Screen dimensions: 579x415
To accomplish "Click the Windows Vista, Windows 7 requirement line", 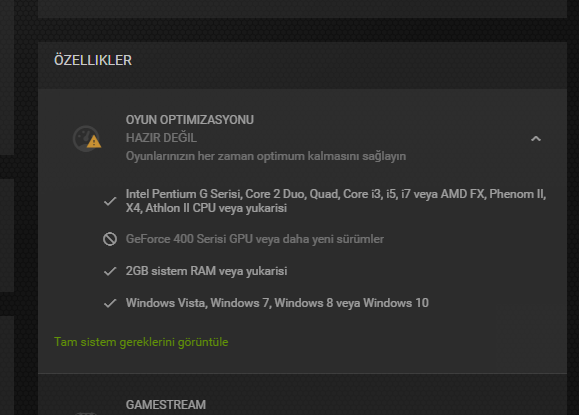I will 277,303.
